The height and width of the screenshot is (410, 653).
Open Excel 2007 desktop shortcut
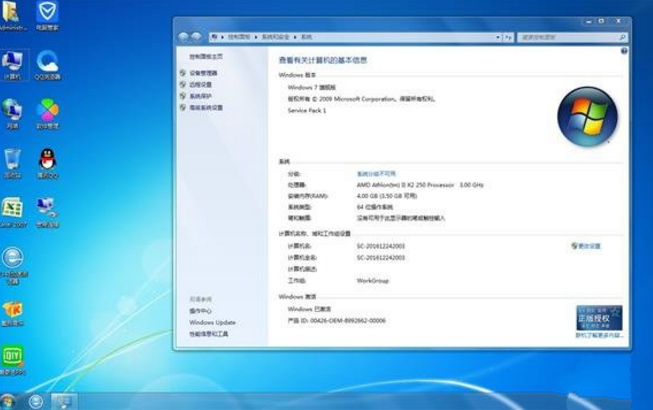pyautogui.click(x=12, y=212)
